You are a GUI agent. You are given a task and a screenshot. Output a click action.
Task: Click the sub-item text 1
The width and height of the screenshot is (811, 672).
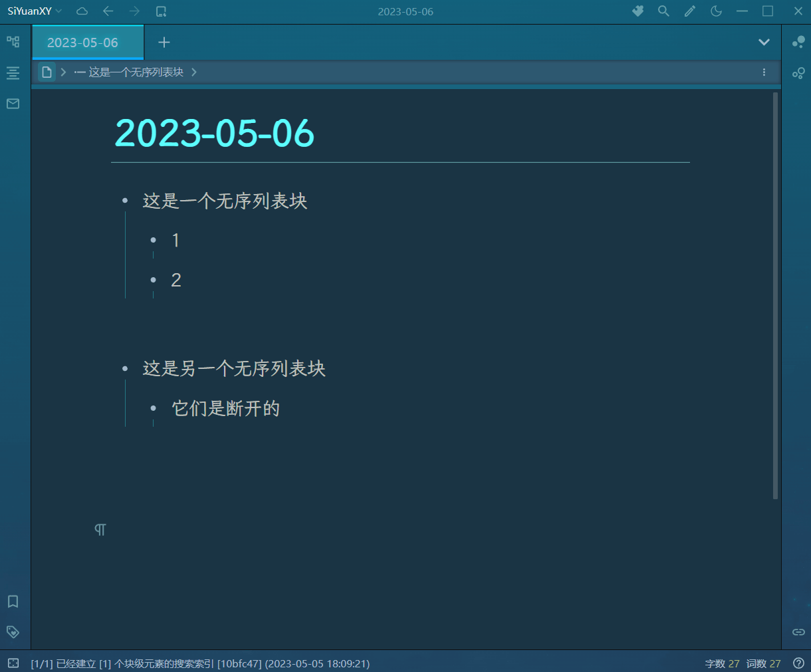tap(175, 241)
